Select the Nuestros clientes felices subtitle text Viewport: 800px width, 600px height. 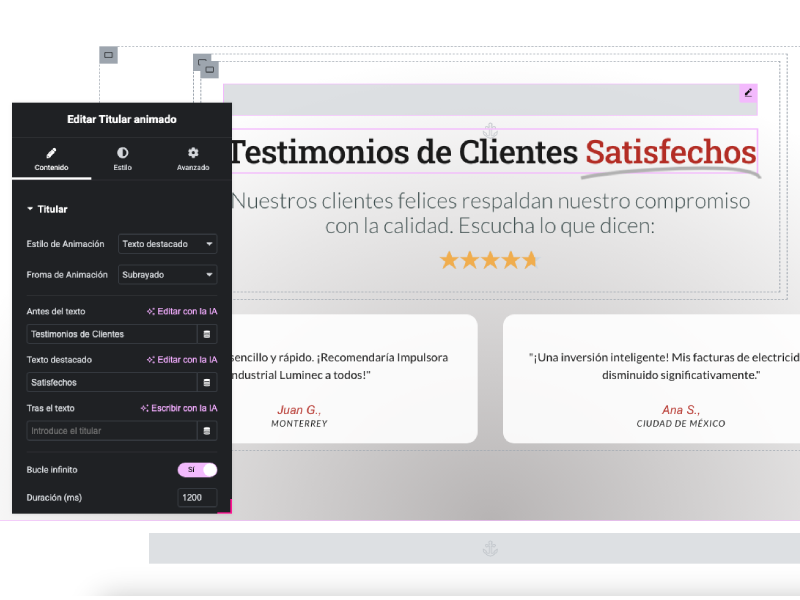point(490,213)
